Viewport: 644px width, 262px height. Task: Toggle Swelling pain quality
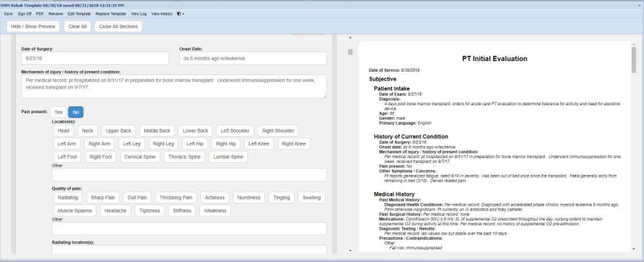pyautogui.click(x=312, y=198)
